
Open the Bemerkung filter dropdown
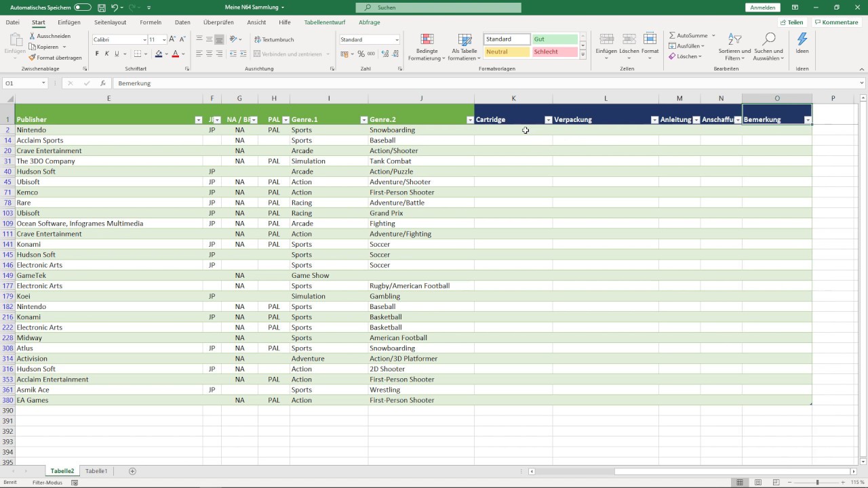point(807,120)
